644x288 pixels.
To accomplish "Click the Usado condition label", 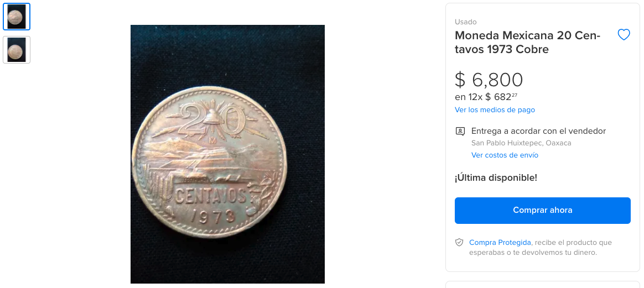I will click(x=465, y=22).
